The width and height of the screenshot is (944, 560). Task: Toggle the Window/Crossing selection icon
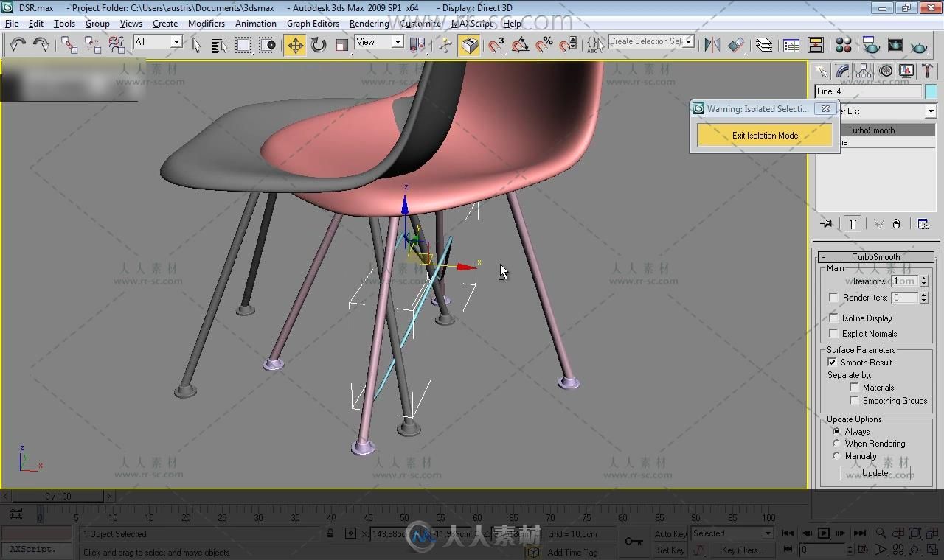[267, 45]
